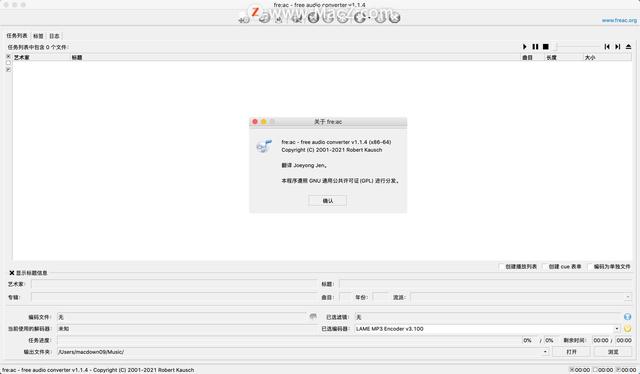Click the add audio CD contents toolbar icon
Image resolution: width=640 pixels, height=374 pixels.
[264, 18]
